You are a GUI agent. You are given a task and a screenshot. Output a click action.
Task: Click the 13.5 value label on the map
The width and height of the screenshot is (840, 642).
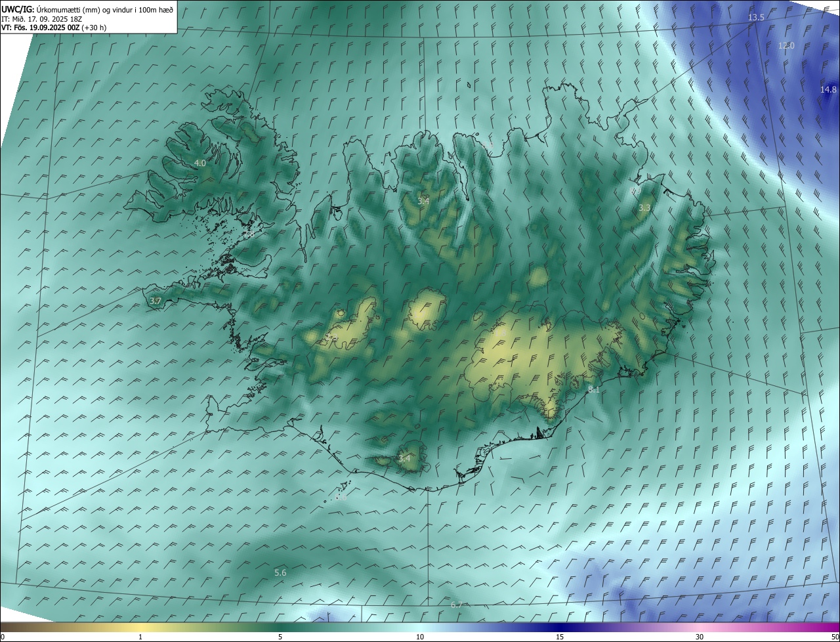pos(757,18)
